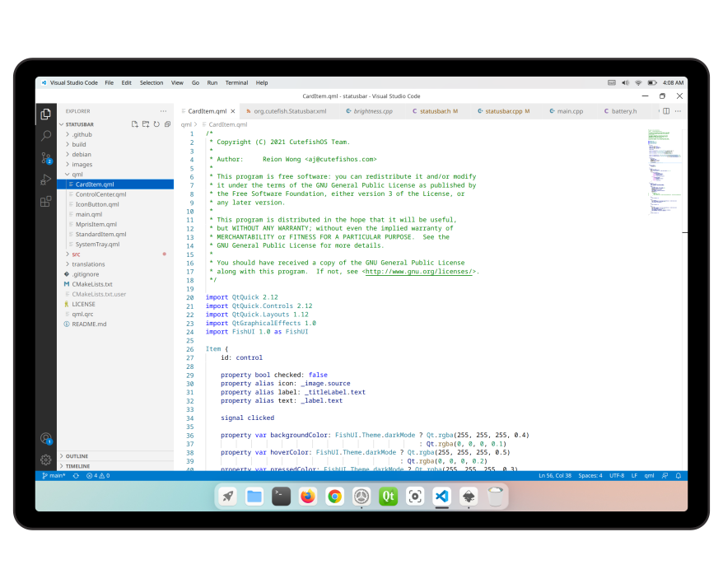Click New Folder icon in Explorer header
Image resolution: width=723 pixels, height=588 pixels.
coord(146,124)
